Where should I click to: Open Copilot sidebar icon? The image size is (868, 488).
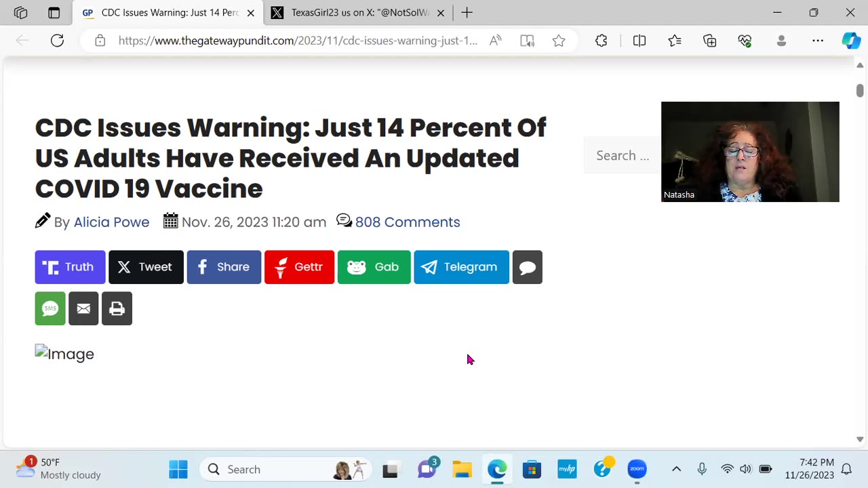click(x=851, y=41)
